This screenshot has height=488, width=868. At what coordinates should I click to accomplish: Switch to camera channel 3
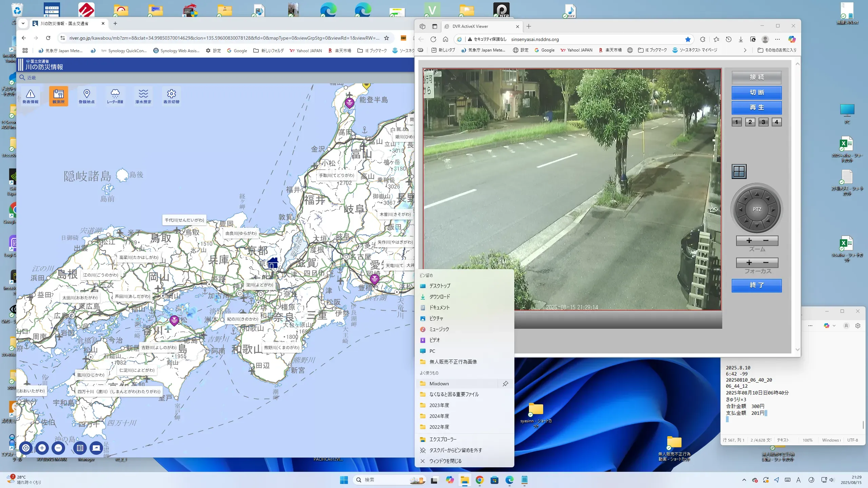tap(763, 122)
